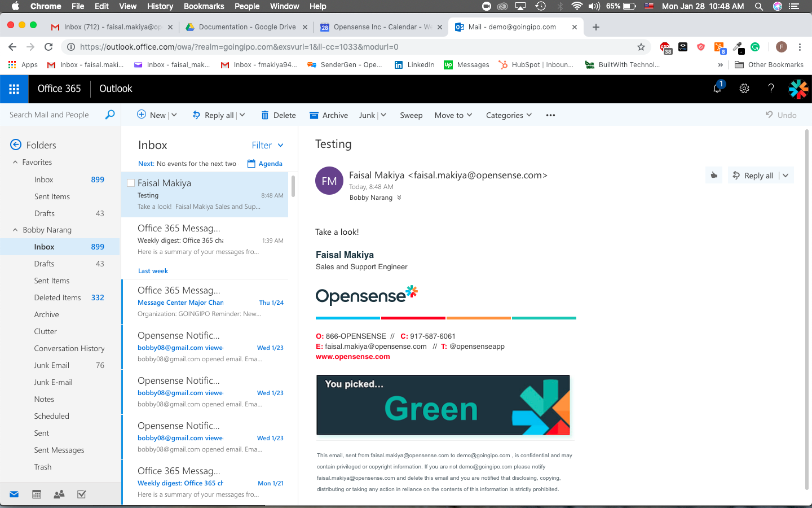Go back with Chrome back arrow
The height and width of the screenshot is (508, 812).
coord(12,47)
